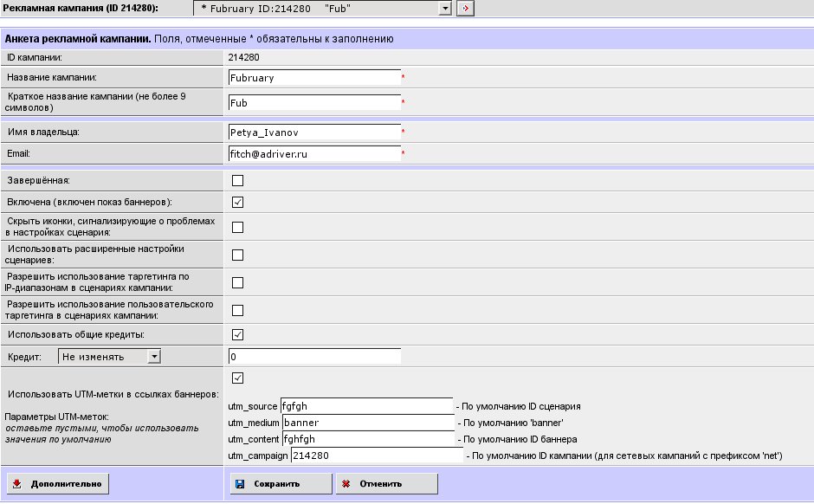
Task: Click the Дополнительно button
Action: (58, 484)
